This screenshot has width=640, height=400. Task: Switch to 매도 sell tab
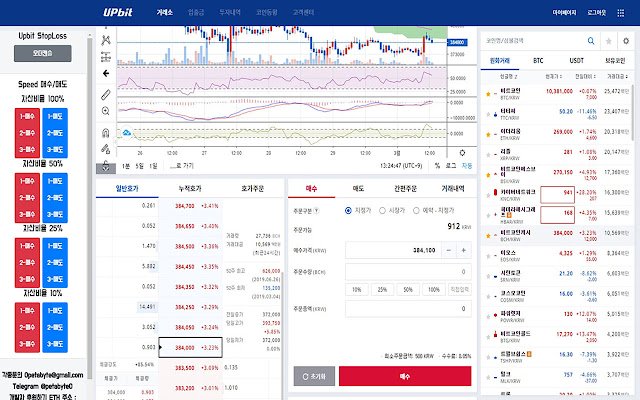pyautogui.click(x=358, y=189)
